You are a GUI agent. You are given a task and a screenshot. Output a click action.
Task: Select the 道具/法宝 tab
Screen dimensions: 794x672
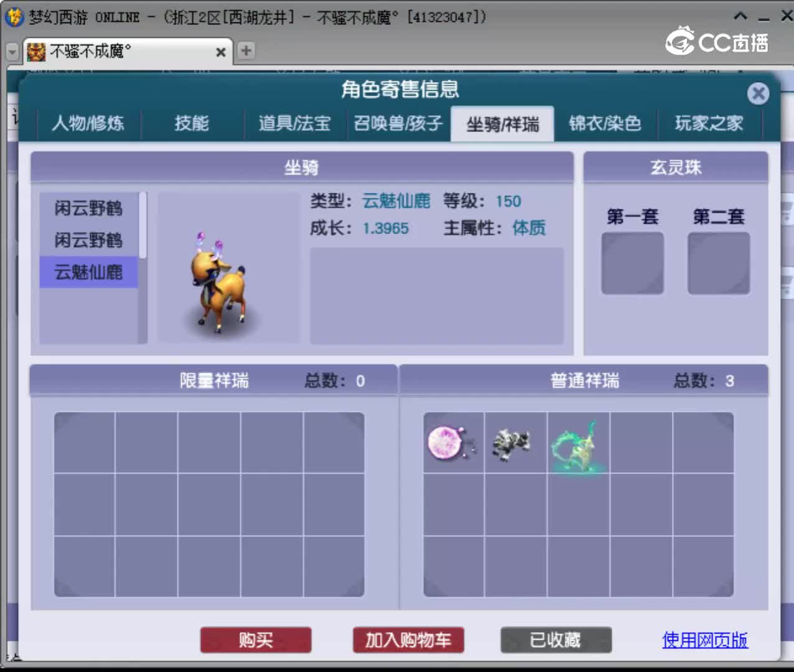pos(294,123)
